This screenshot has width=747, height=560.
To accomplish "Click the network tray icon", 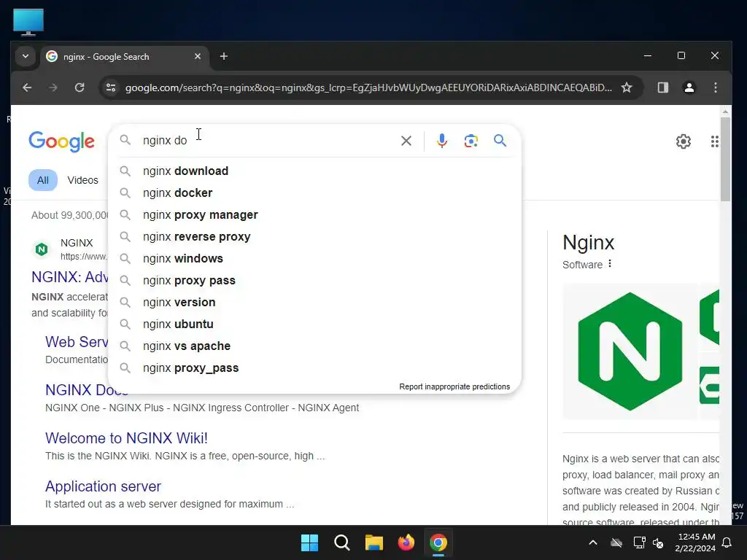I will coord(639,542).
